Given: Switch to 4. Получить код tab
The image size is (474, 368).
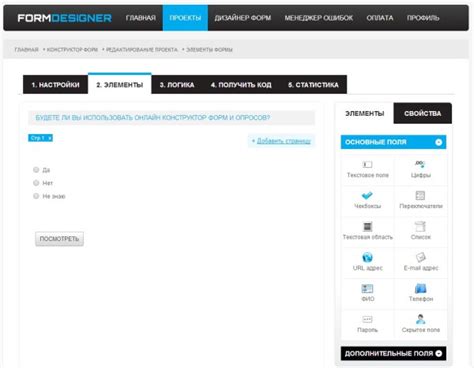Looking at the screenshot, I should point(241,85).
